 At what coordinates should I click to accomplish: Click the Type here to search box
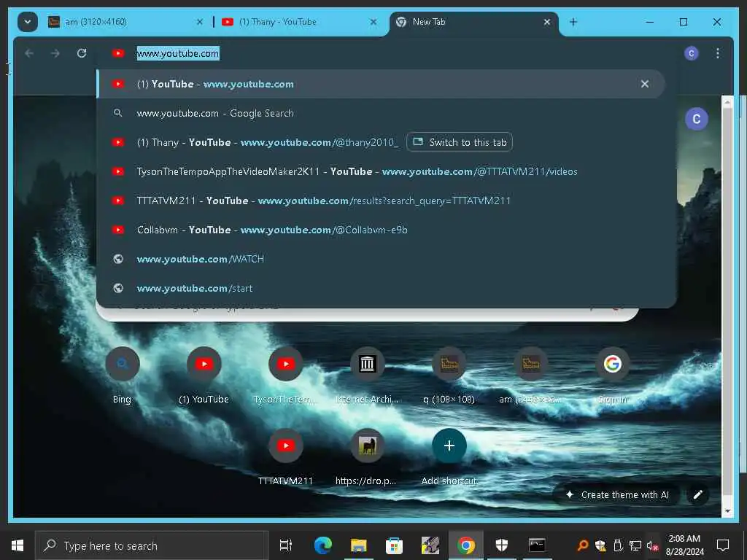[x=152, y=545]
